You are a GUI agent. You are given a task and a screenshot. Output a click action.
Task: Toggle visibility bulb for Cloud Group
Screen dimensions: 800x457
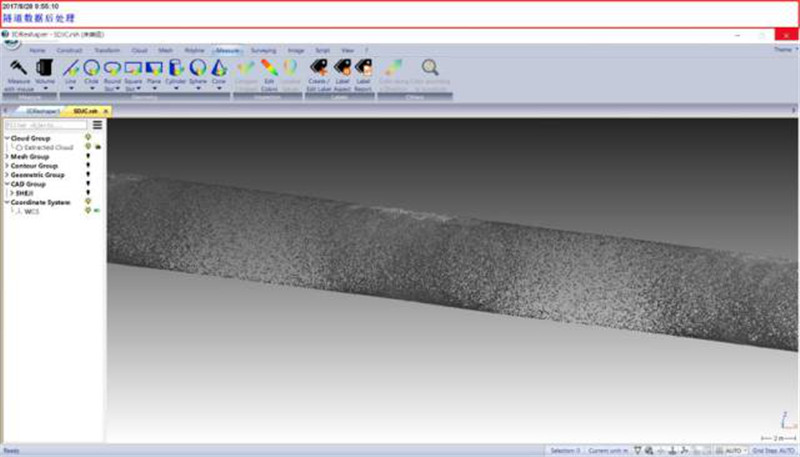tap(88, 138)
